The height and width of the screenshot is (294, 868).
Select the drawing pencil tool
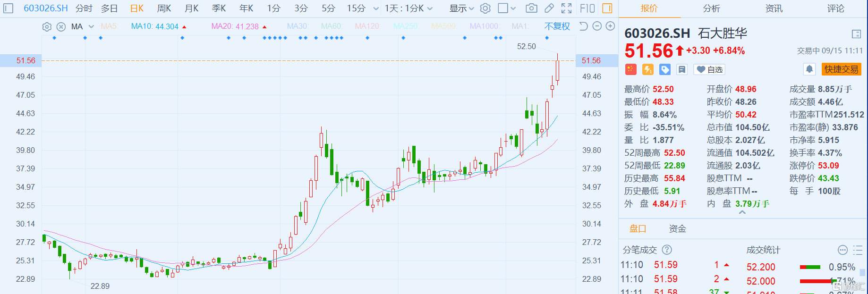coord(549,8)
